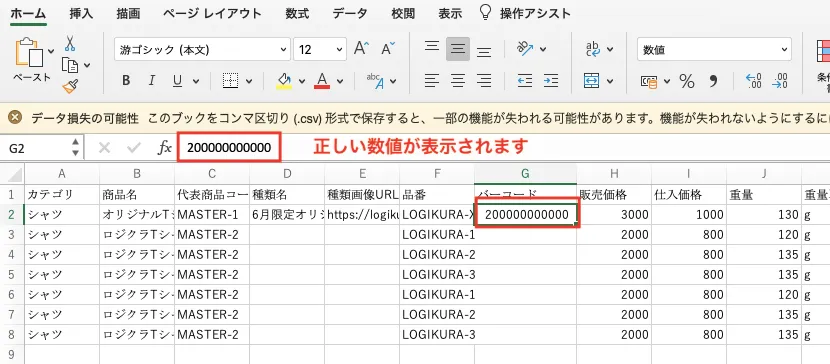
Task: Apply yellow fill color bucket
Action: tap(284, 80)
